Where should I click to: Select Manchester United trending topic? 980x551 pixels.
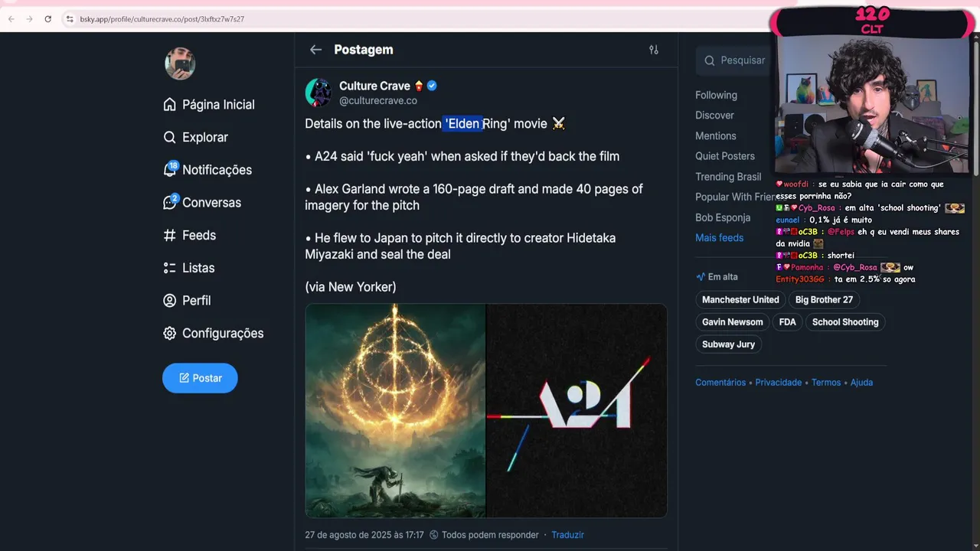click(740, 300)
